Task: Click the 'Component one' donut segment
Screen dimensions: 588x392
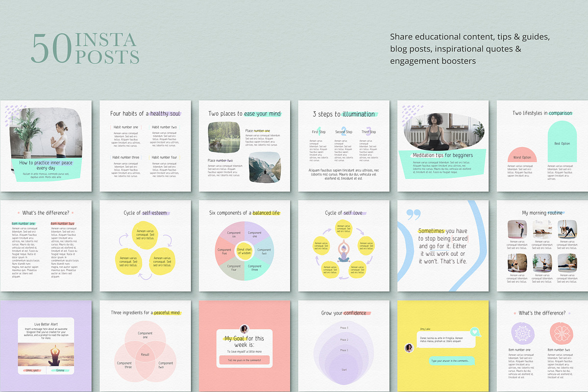Action: tap(255, 234)
